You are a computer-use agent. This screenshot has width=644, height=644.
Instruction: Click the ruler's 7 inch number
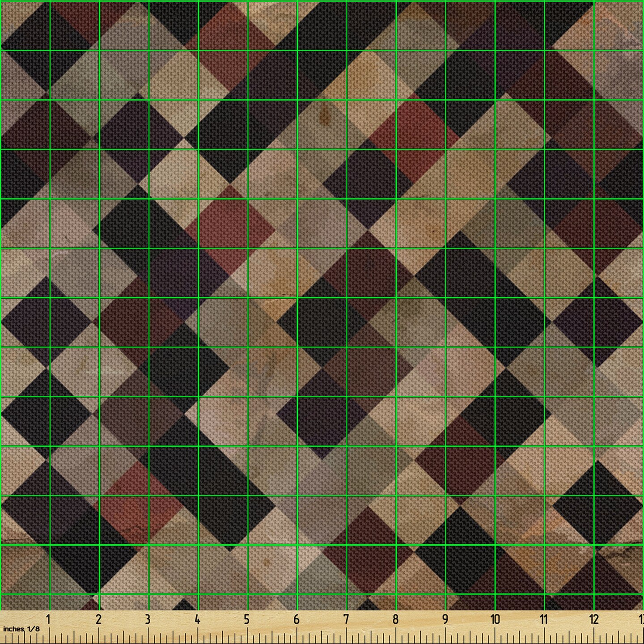click(x=346, y=619)
